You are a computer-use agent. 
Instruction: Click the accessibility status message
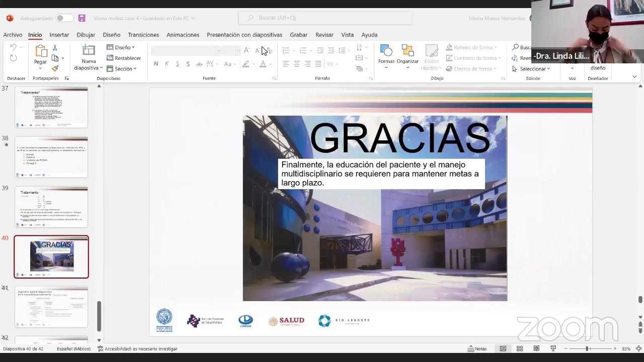[x=137, y=348]
